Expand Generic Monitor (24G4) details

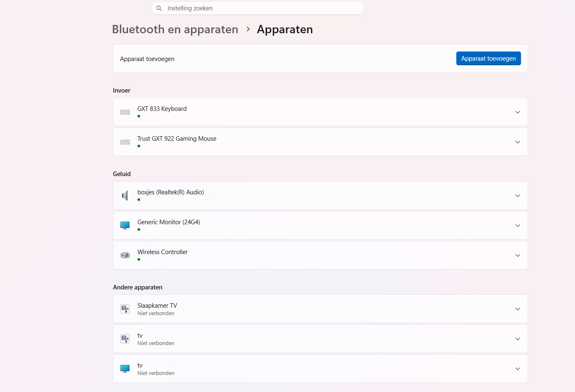point(518,225)
